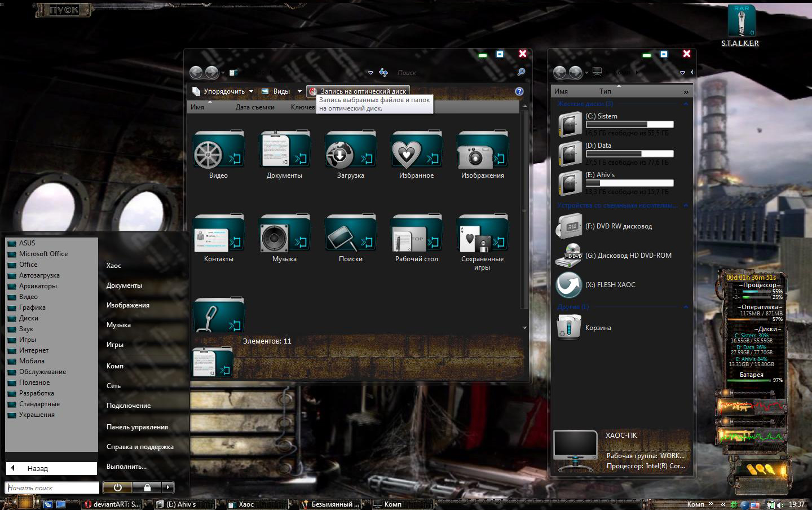Sort by the Дата съемки column header

point(255,107)
